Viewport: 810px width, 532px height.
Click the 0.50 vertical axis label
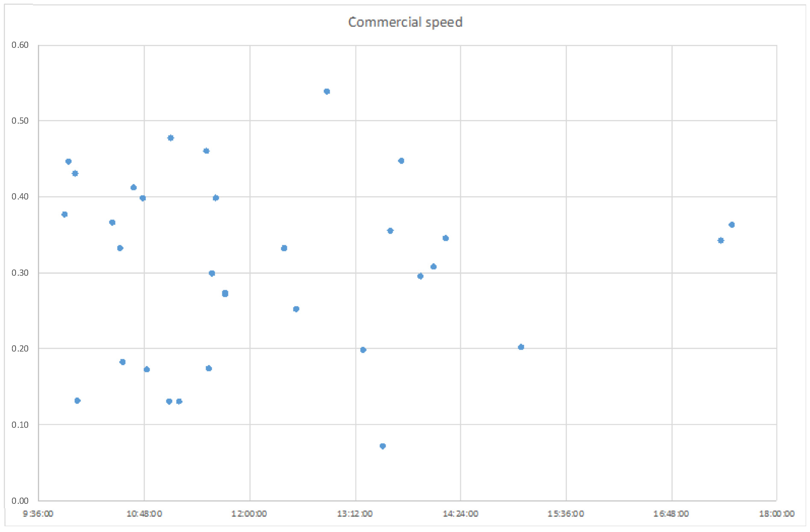pyautogui.click(x=20, y=121)
